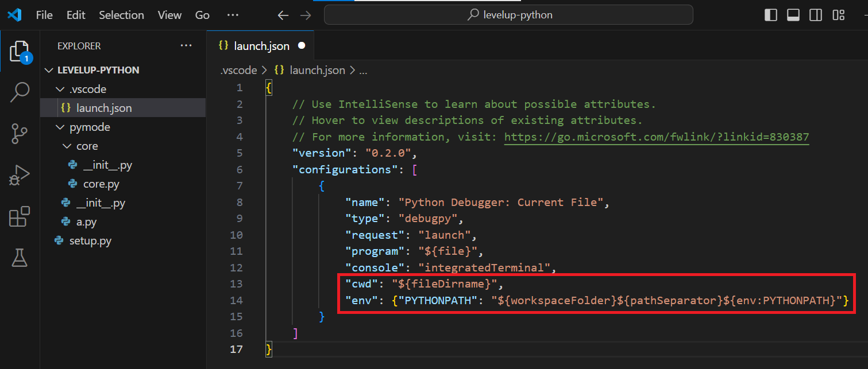The image size is (868, 369).
Task: Open setup.py in Explorer
Action: pos(122,241)
